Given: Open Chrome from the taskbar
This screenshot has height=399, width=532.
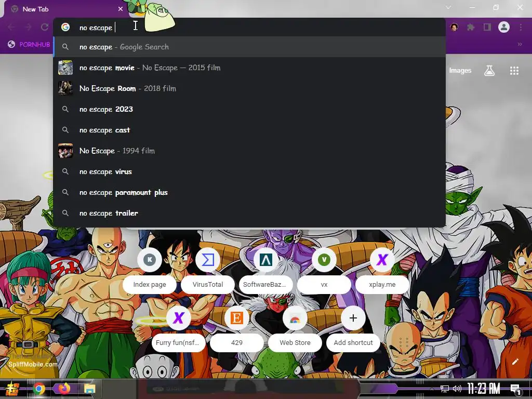Looking at the screenshot, I should (x=39, y=389).
